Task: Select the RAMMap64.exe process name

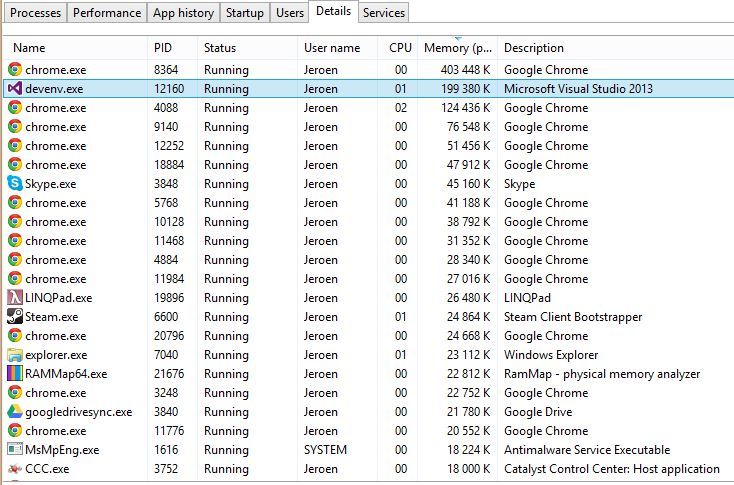Action: point(66,374)
